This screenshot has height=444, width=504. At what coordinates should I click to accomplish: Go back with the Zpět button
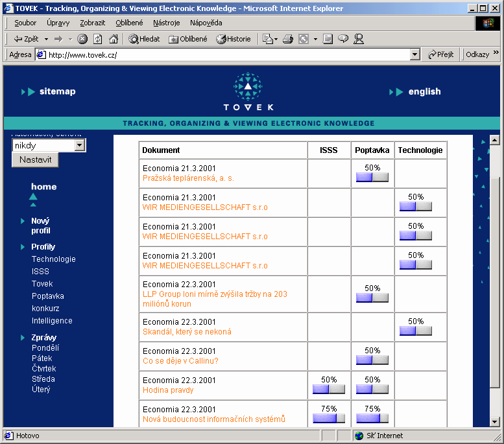[26, 39]
